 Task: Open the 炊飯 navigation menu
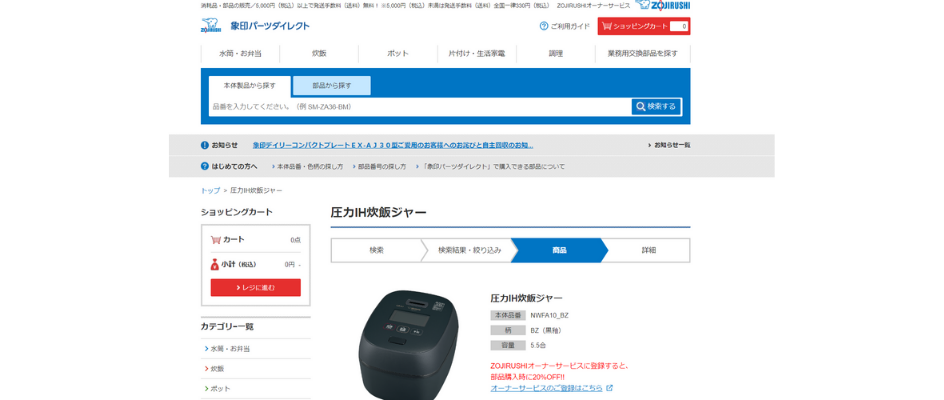point(319,54)
